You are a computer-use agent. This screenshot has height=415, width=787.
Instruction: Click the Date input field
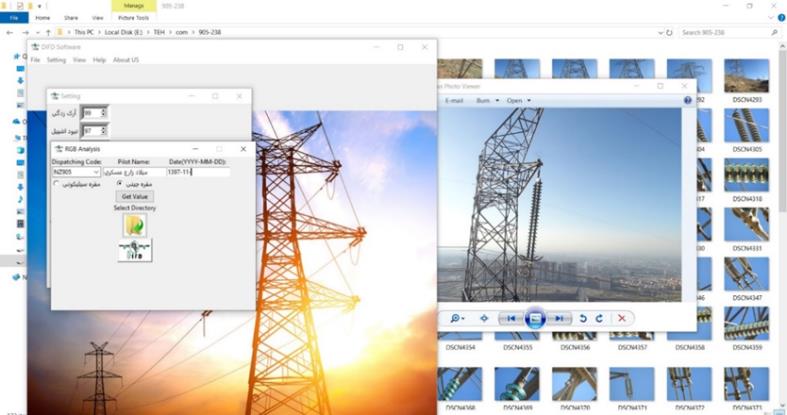click(x=197, y=172)
